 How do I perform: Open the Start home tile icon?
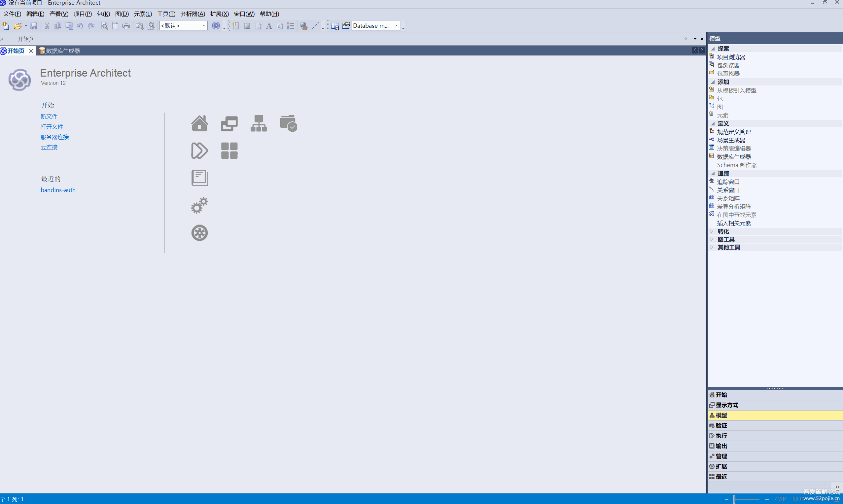point(199,123)
